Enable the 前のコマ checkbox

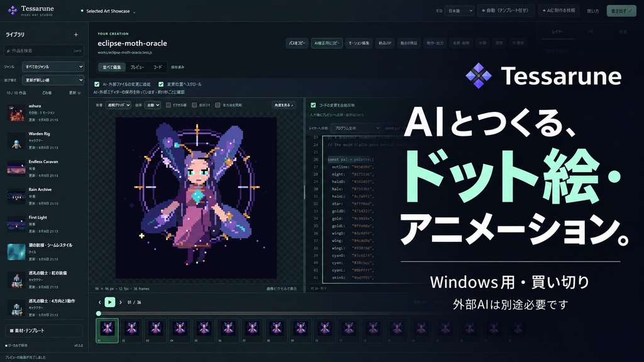pos(194,105)
